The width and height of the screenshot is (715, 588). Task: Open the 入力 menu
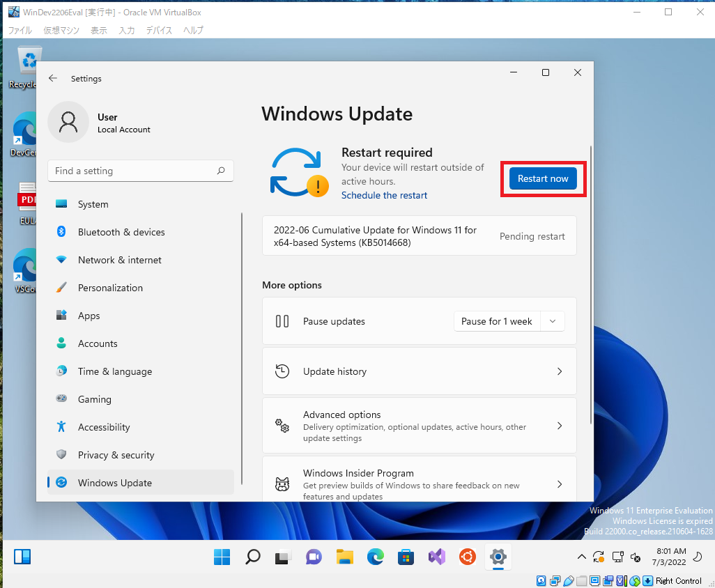(127, 31)
